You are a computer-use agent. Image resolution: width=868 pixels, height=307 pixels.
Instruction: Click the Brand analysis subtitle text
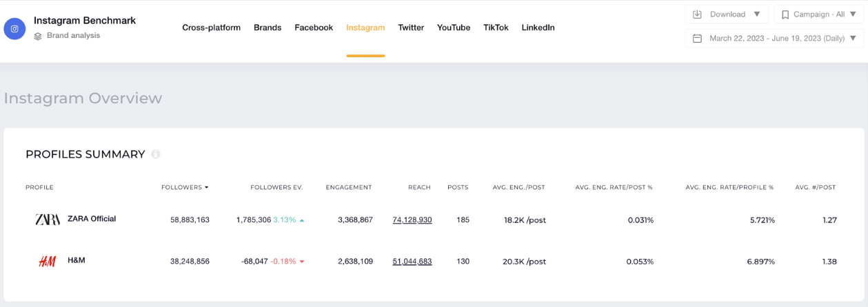click(x=73, y=36)
